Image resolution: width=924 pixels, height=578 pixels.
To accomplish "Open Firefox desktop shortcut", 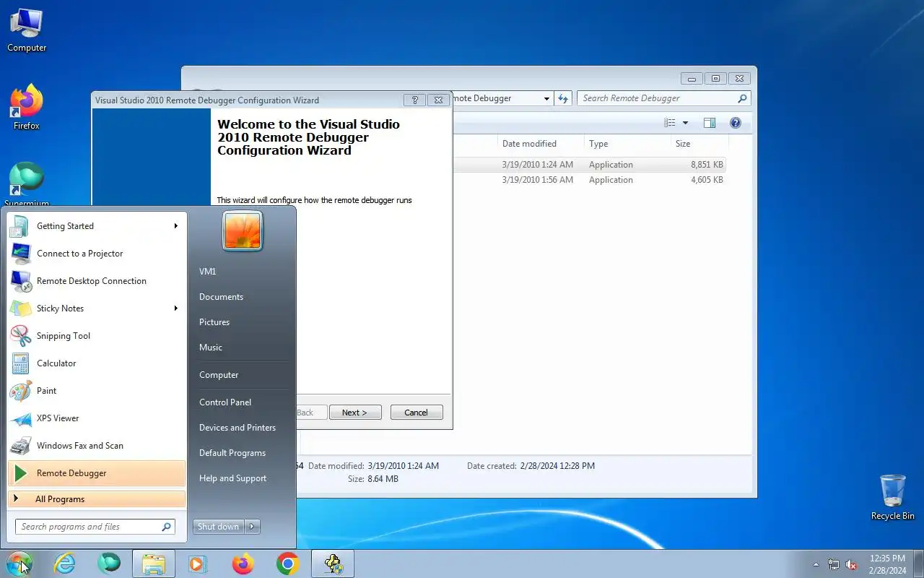I will point(27,108).
